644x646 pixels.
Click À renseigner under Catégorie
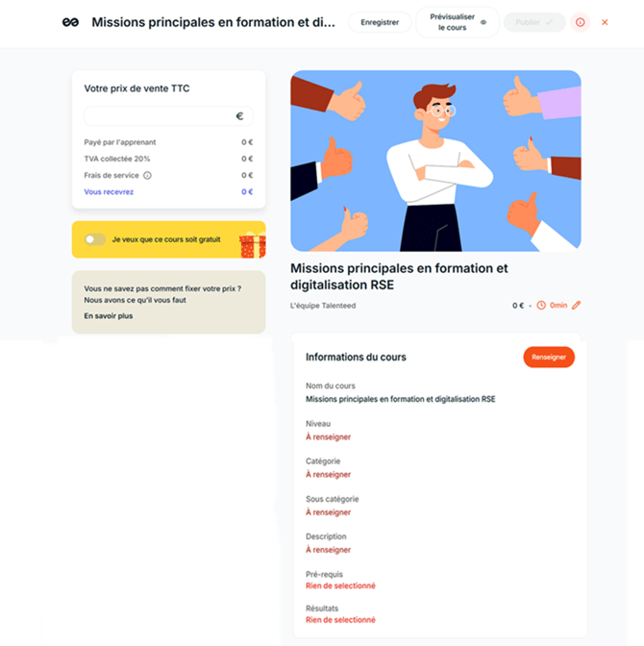(x=328, y=475)
